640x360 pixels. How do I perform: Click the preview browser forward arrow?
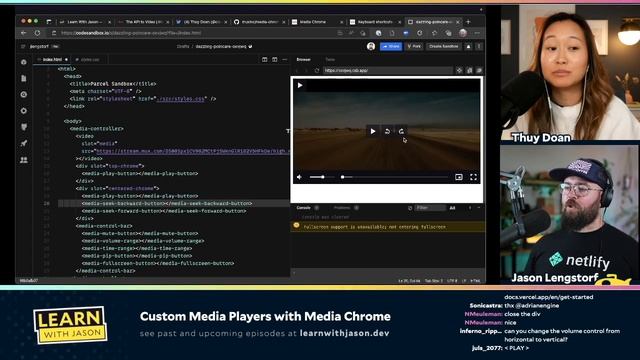307,71
